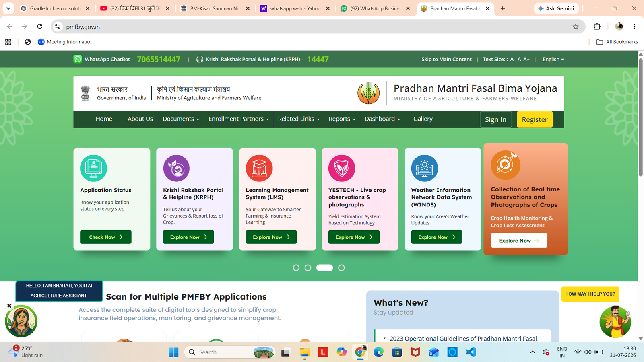Open the Chrome extensions puzzle icon
This screenshot has width=644, height=362.
pyautogui.click(x=597, y=27)
